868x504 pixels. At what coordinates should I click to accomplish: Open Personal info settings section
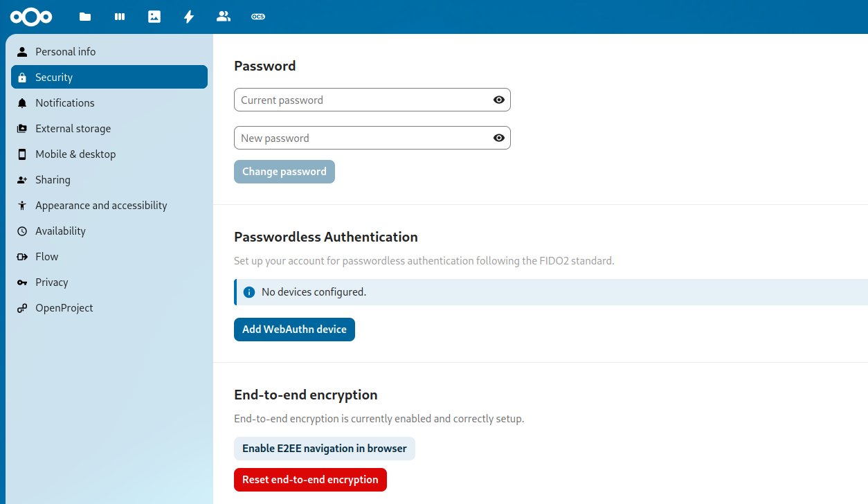(x=66, y=52)
